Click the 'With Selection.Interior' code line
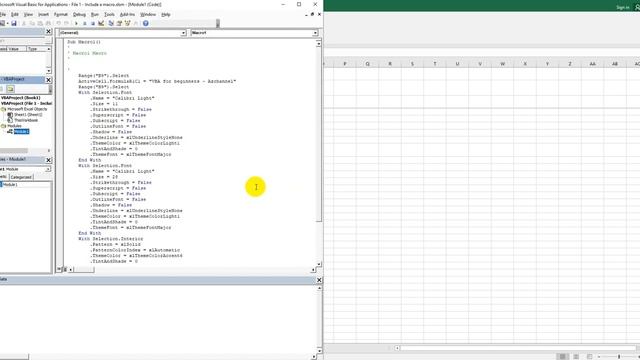Screen dimensions: 640x360 point(111,239)
